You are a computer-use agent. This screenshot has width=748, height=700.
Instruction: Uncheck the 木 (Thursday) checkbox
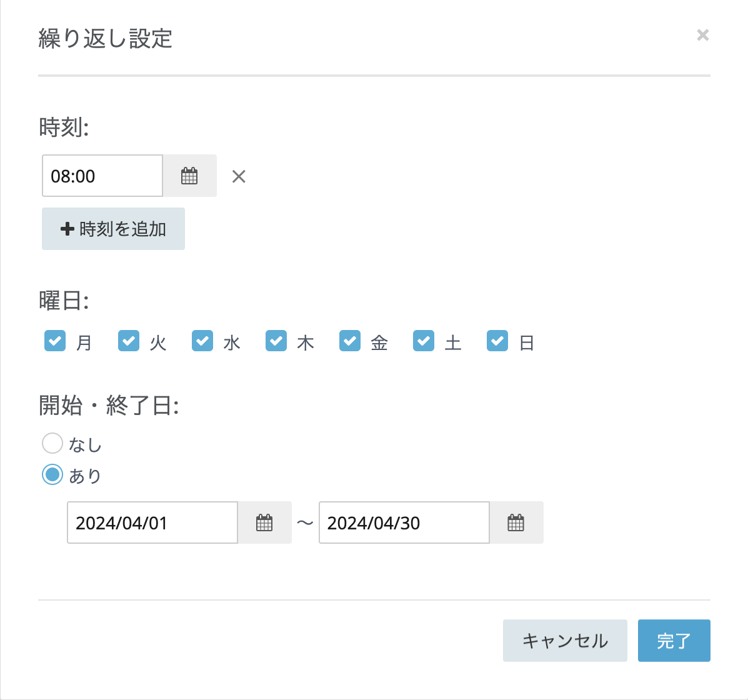[x=276, y=341]
